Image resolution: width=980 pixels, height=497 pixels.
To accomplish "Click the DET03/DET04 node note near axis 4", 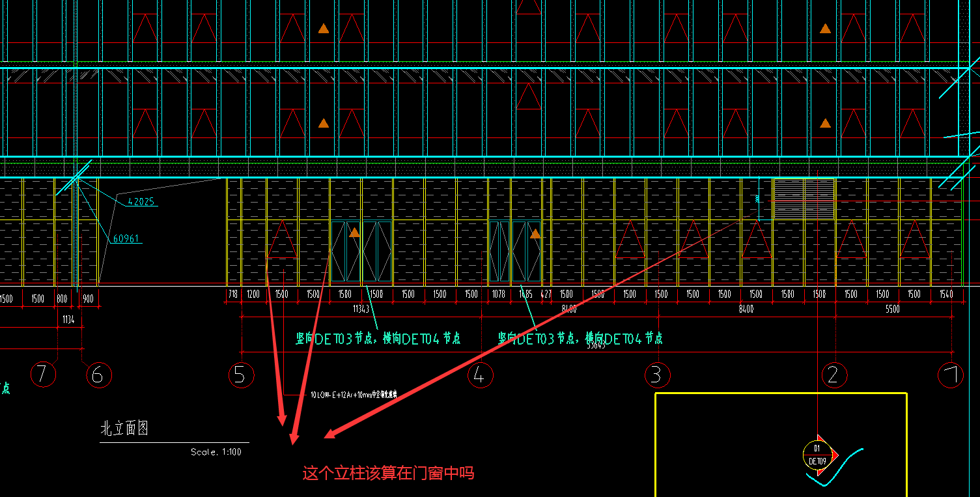I will coord(581,338).
